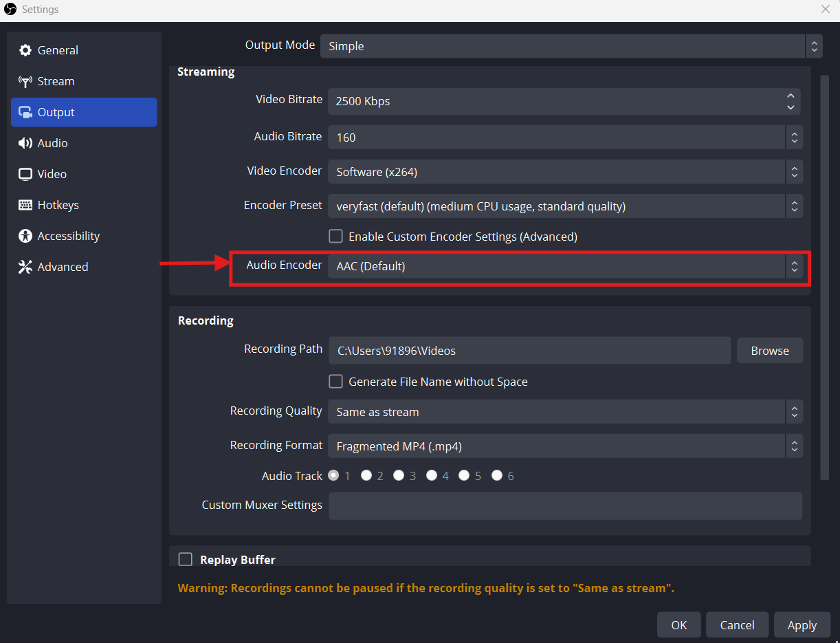Click the General gear icon
Viewport: 840px width, 643px height.
[x=25, y=50]
